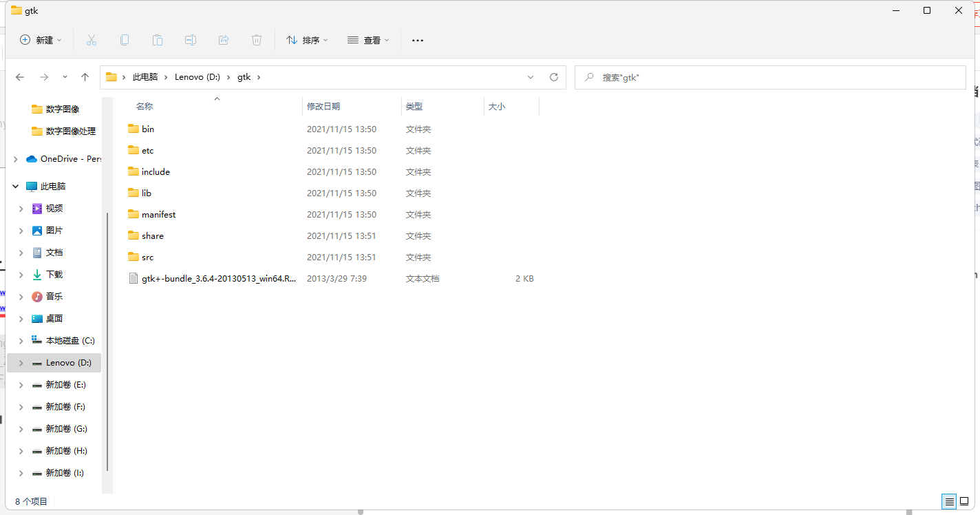Open the 查看 view dropdown

[x=369, y=40]
